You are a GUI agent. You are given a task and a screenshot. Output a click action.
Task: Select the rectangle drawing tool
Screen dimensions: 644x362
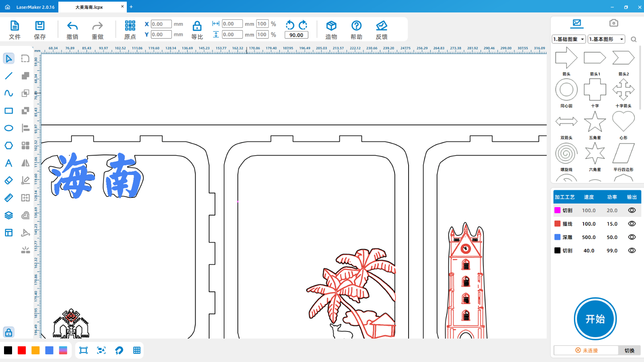[x=8, y=111]
